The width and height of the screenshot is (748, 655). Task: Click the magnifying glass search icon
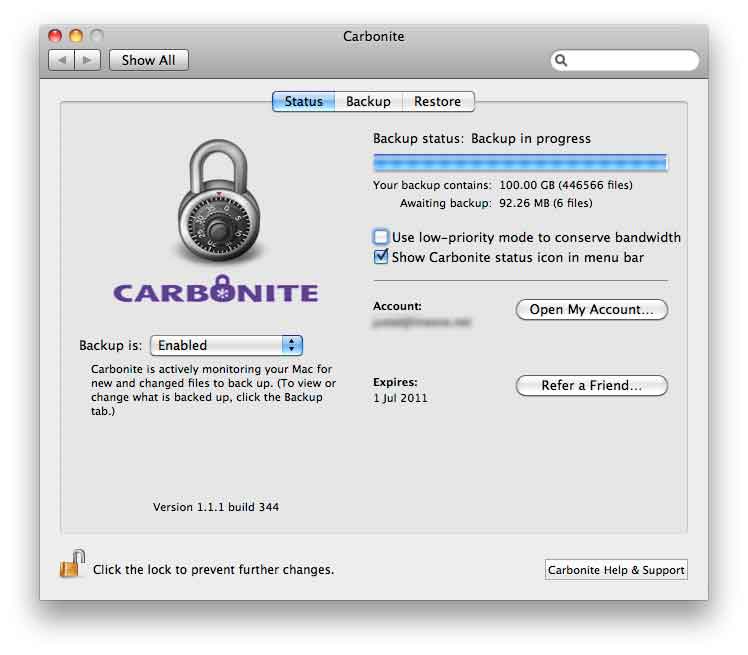pos(561,60)
